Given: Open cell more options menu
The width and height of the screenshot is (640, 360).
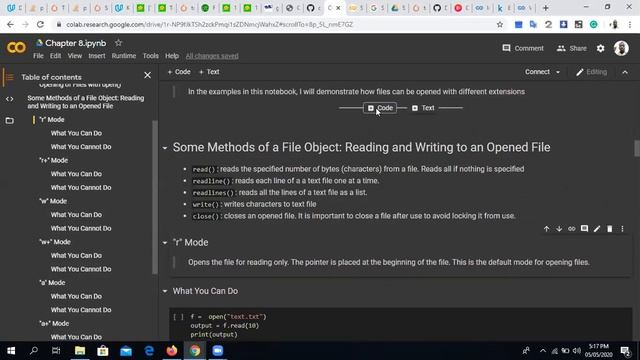Looking at the screenshot, I should pos(622,229).
